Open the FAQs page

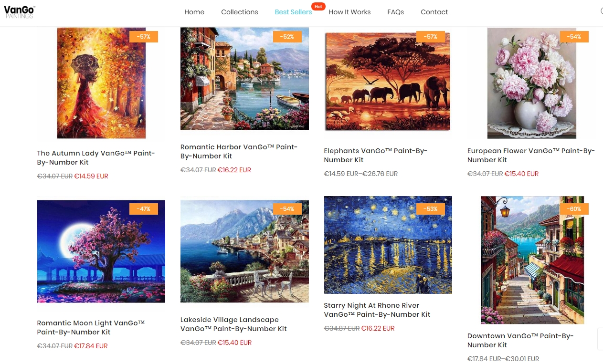click(396, 12)
